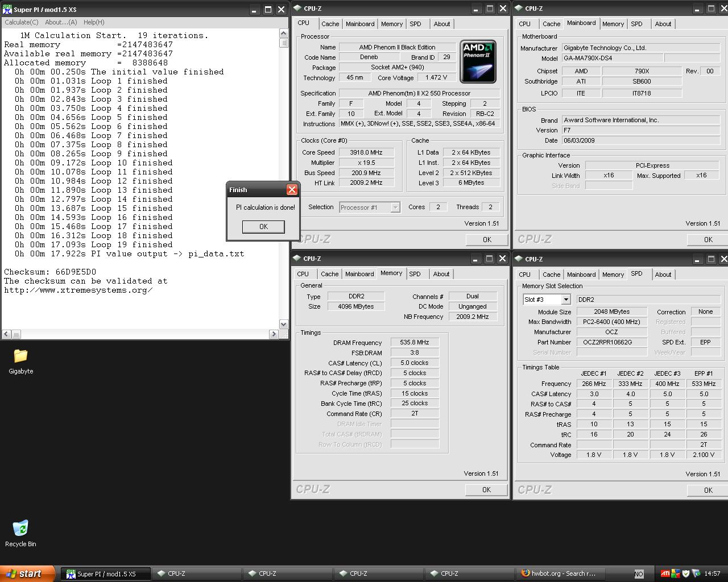The width and height of the screenshot is (728, 582).
Task: Select CPU tab in the CPU-Z Mainboard window
Action: pyautogui.click(x=525, y=24)
